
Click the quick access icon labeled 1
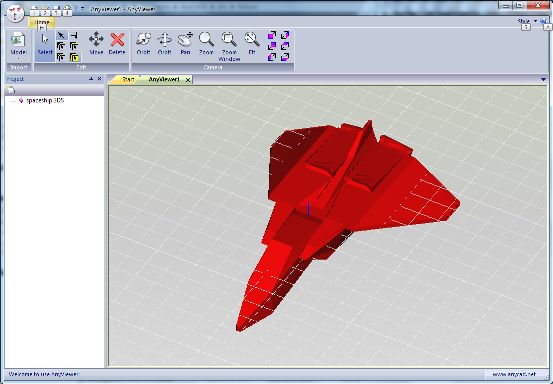click(34, 12)
